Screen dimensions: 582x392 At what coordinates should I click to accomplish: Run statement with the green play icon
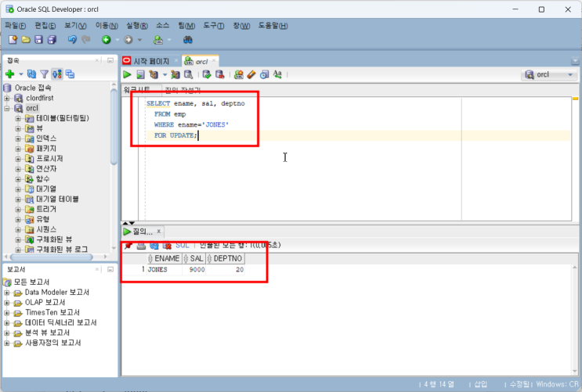coord(128,74)
